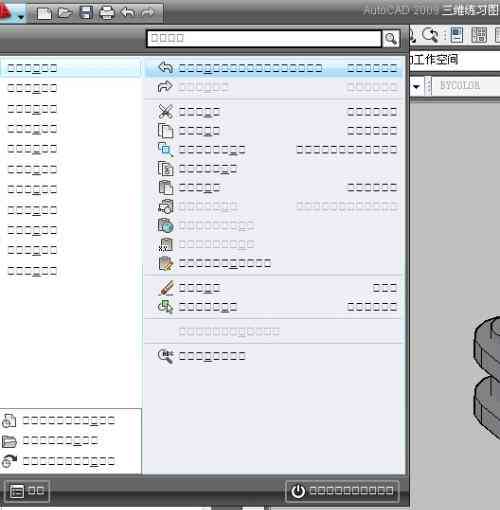
Task: Click the zoom realtime magnifier icon in right toolbar
Action: tap(430, 34)
